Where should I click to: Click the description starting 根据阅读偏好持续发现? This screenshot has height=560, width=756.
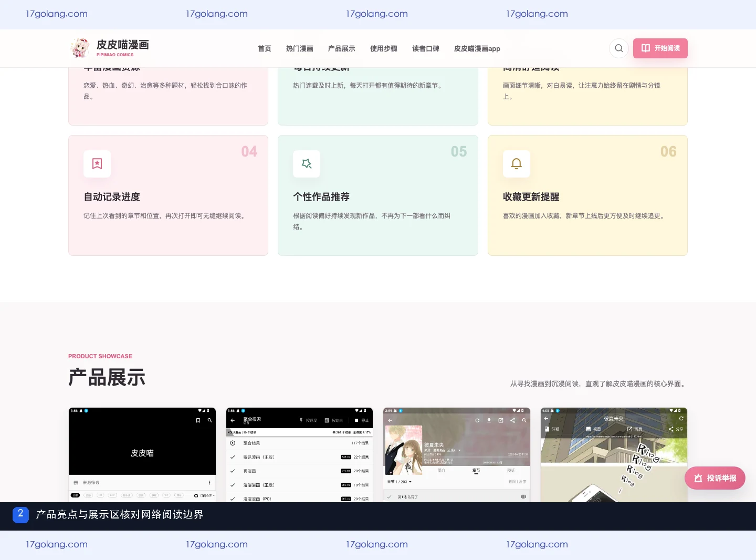click(372, 221)
